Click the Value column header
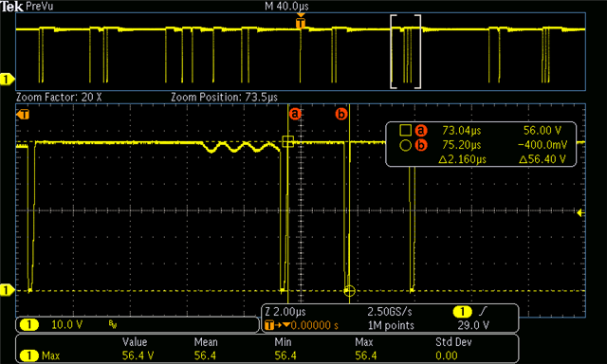 [x=135, y=342]
